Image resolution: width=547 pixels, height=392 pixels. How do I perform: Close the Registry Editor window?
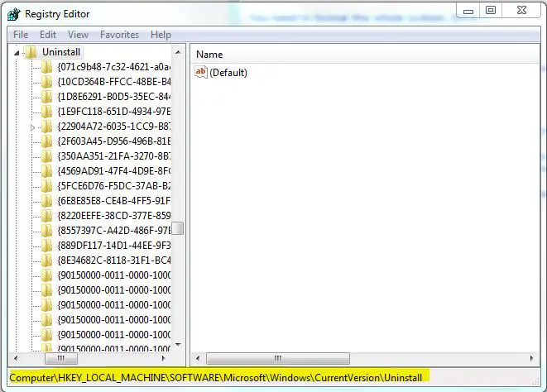[521, 11]
